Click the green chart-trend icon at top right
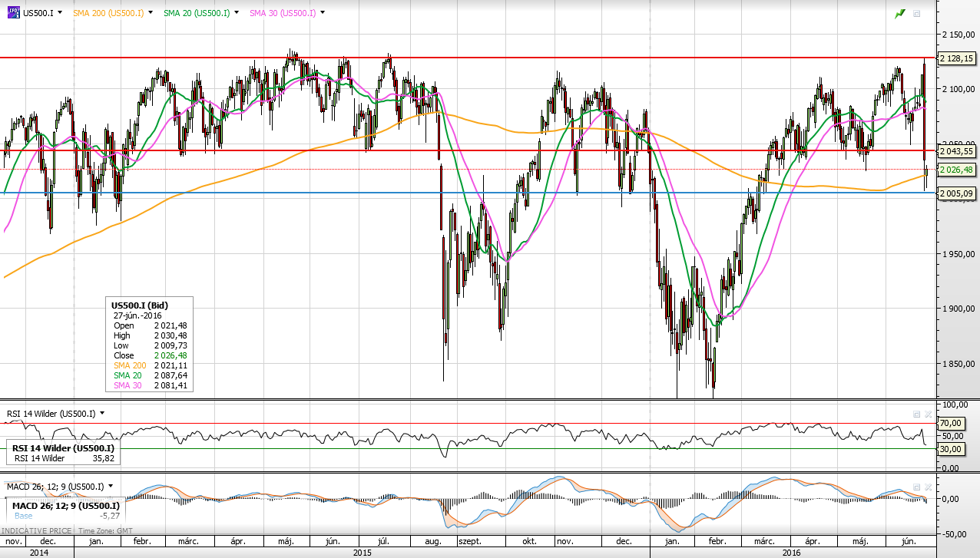 tap(900, 14)
